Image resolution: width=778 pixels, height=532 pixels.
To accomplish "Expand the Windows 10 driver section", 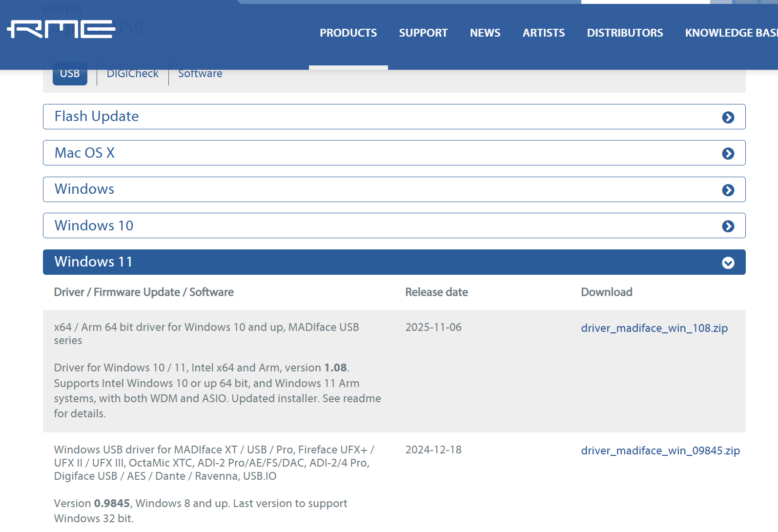I will [94, 225].
